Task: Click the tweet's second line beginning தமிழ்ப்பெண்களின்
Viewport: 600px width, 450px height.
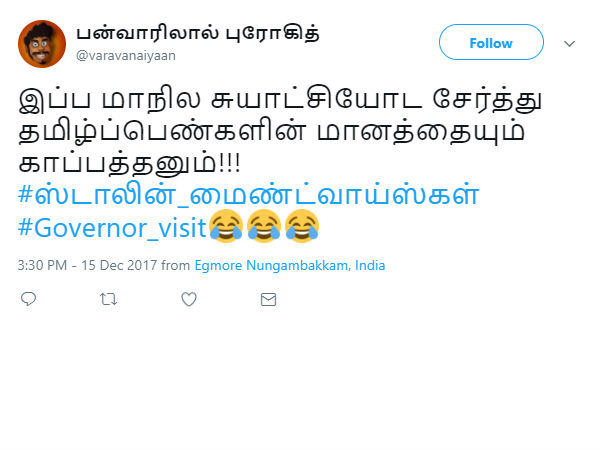Action: pyautogui.click(x=271, y=132)
